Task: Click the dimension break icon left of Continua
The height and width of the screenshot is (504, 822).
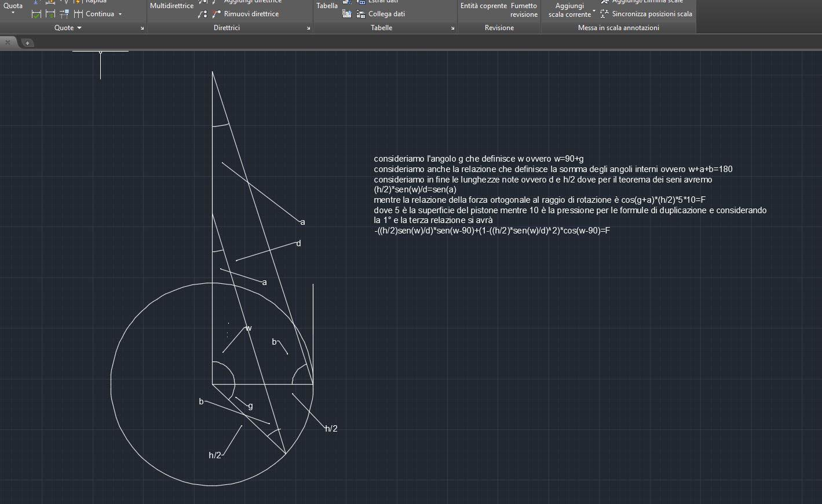Action: tap(64, 14)
